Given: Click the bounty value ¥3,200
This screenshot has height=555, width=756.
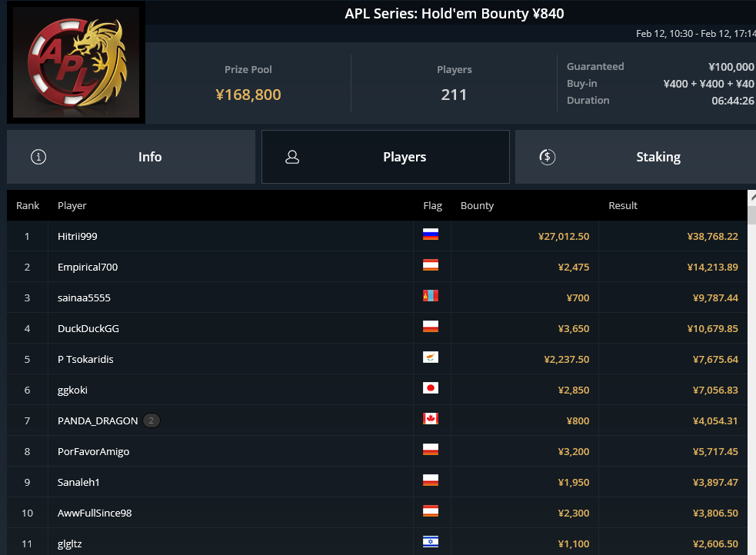Looking at the screenshot, I should (x=574, y=452).
